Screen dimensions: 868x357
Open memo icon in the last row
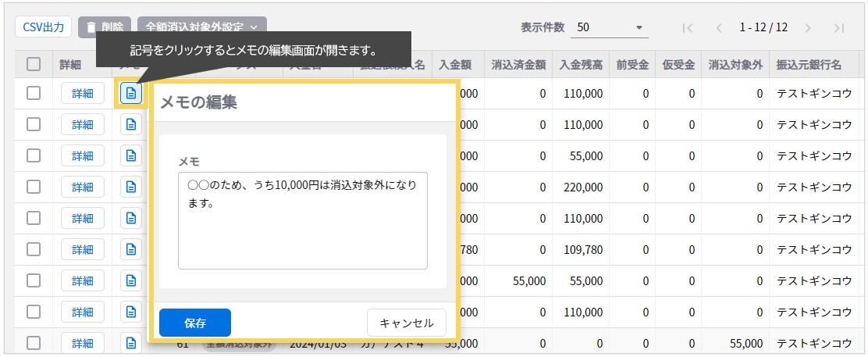pyautogui.click(x=131, y=343)
